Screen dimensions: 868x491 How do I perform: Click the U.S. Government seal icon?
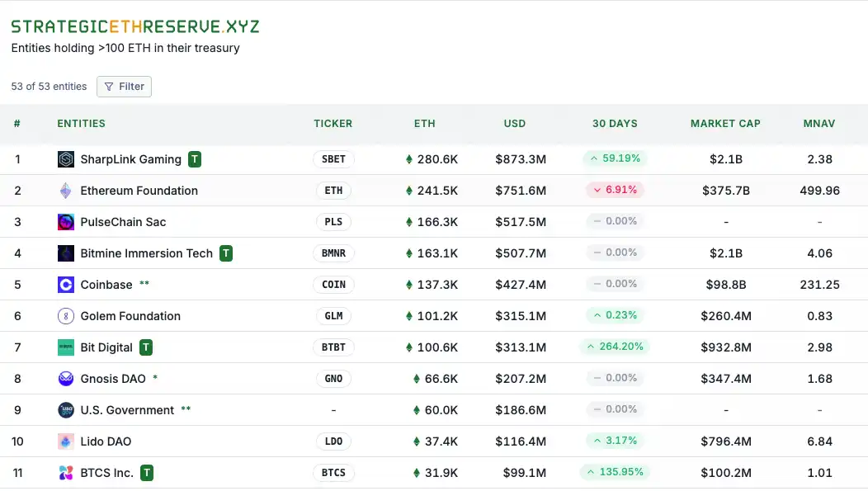click(66, 410)
